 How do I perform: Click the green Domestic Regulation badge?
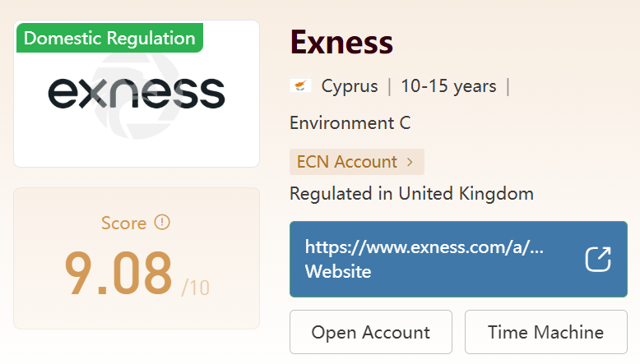tap(109, 38)
